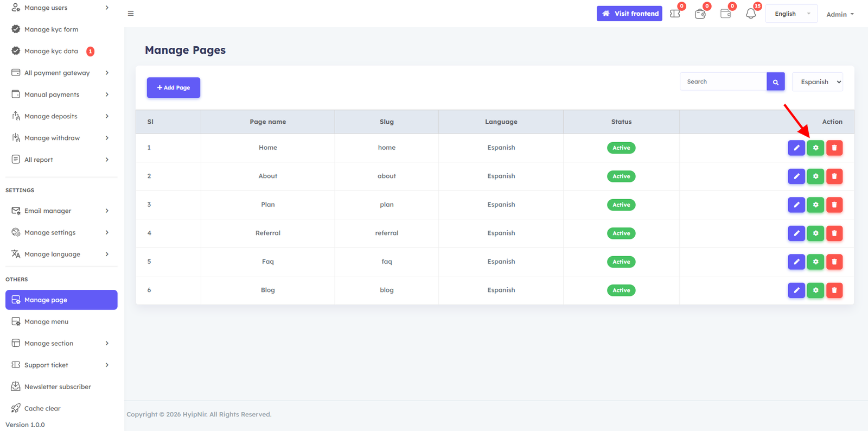The image size is (868, 431).
Task: Go to Newsletter subscriber in sidebar
Action: point(58,386)
